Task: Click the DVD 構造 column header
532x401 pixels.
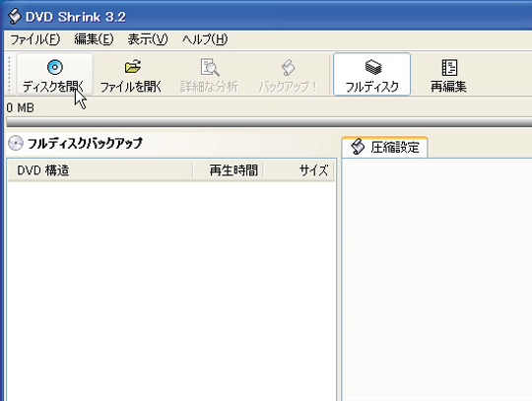Action: click(100, 170)
